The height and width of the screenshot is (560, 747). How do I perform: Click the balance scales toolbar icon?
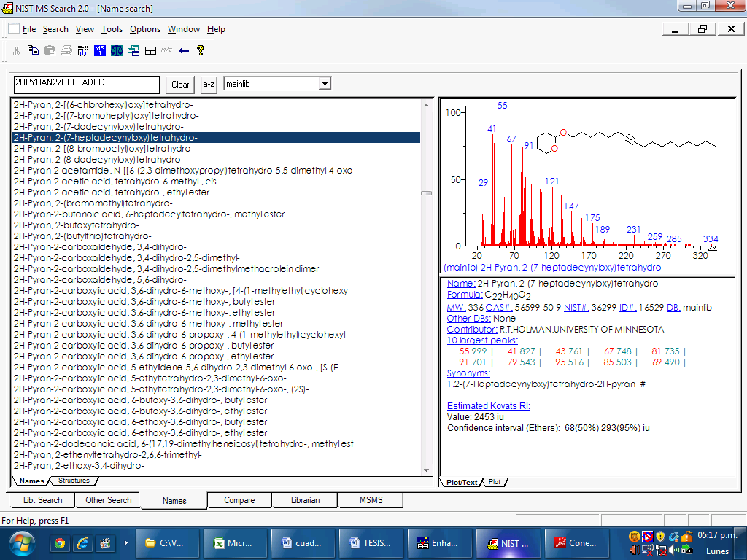coord(117,50)
